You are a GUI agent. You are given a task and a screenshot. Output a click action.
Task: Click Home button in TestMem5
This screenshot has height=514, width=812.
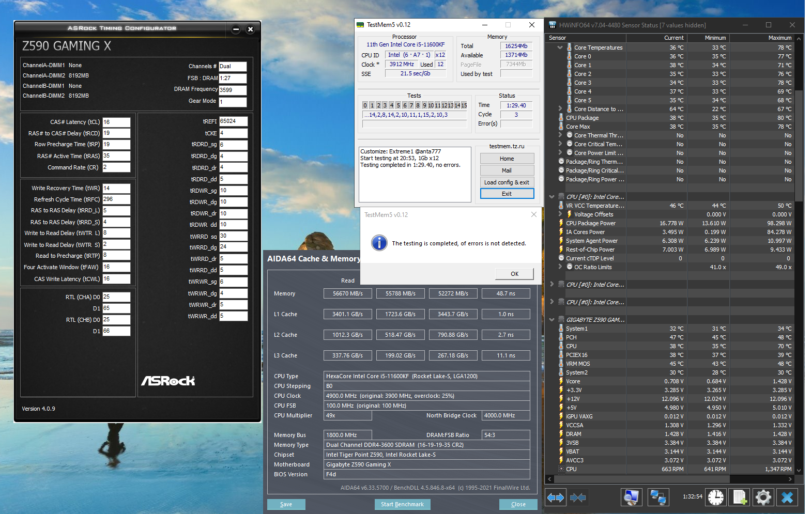[507, 159]
